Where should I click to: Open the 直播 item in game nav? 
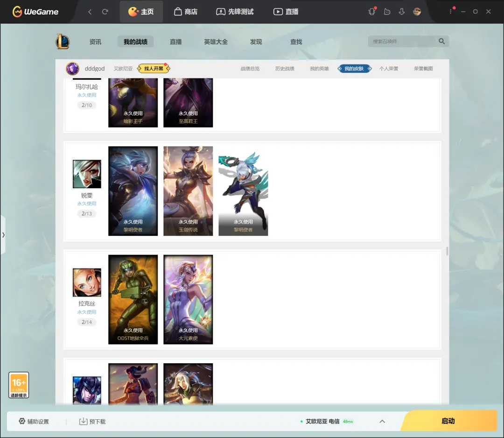click(x=175, y=42)
